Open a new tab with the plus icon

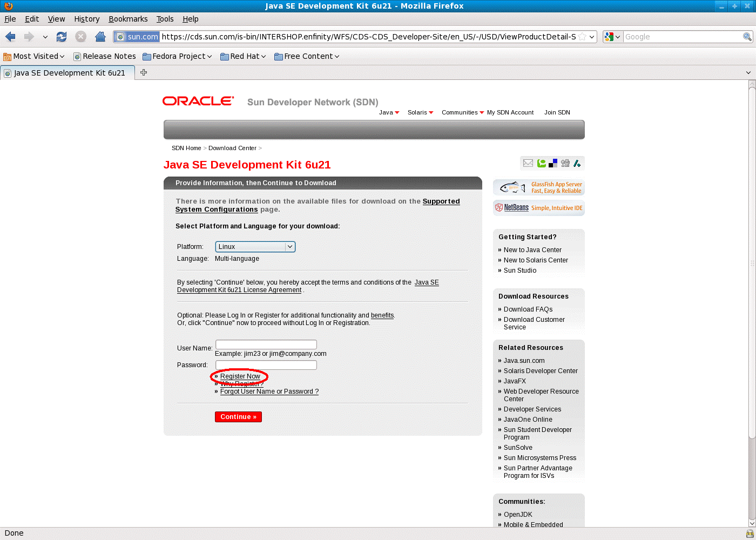tap(144, 72)
